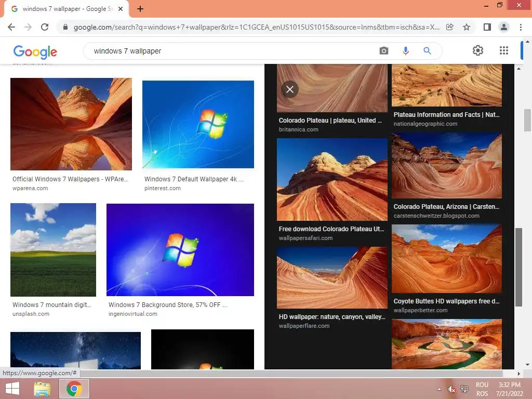Open Windows 7 Background Store image
Screen dimensions: 532x399
point(180,250)
